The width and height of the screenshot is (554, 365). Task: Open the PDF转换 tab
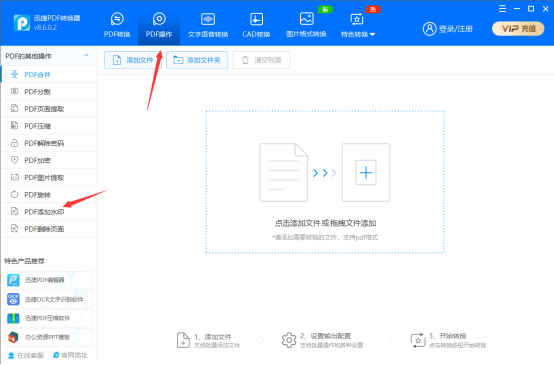click(x=117, y=25)
